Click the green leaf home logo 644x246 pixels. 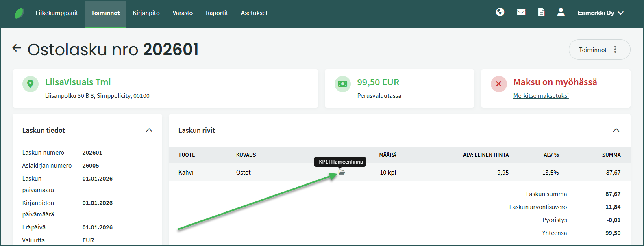(19, 13)
